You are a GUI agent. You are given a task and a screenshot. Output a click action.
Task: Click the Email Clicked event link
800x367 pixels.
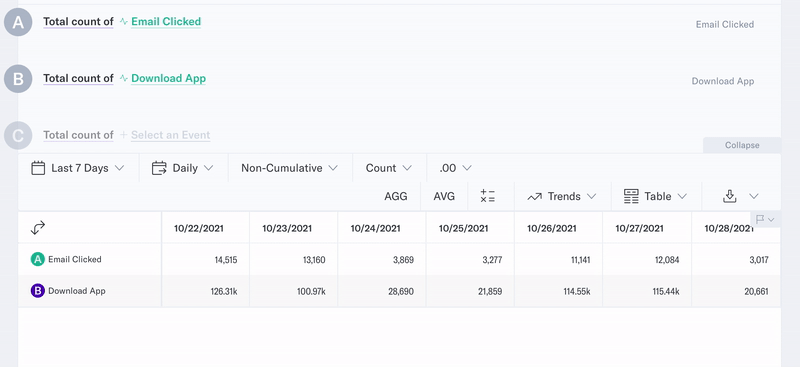pyautogui.click(x=166, y=21)
